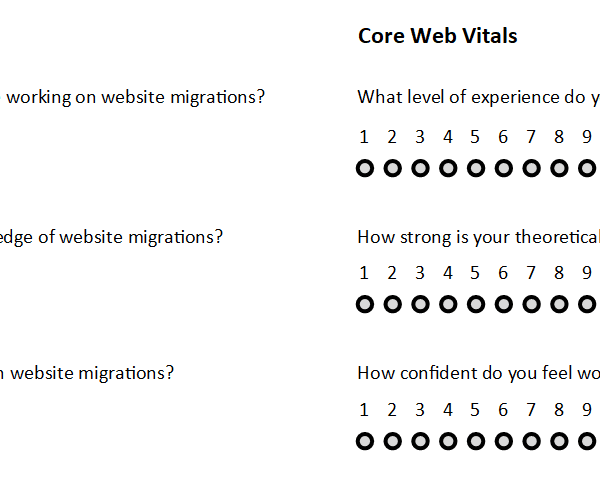Select rating 1 for Core Web Vitals experience level
600x500 pixels.
[365, 168]
